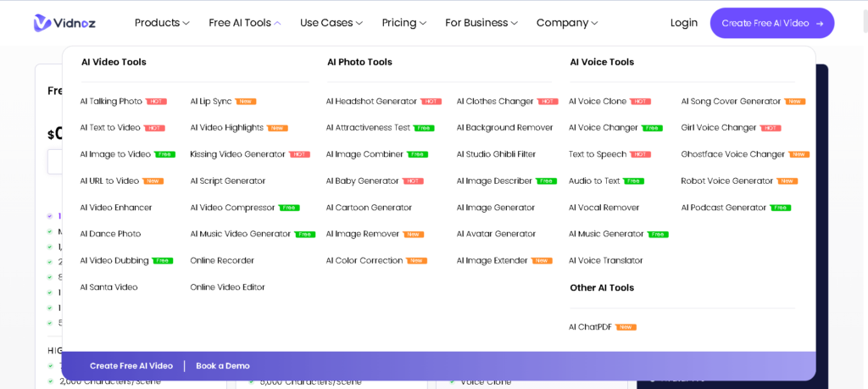Expand the Products dropdown menu
This screenshot has width=868, height=389.
(161, 23)
